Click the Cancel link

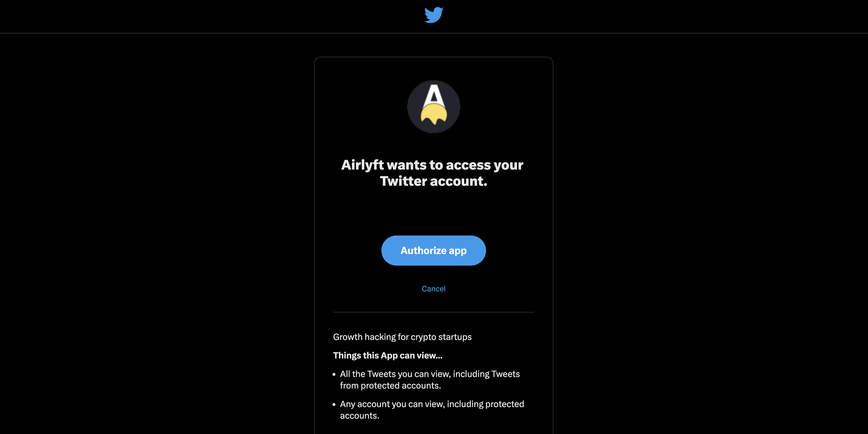(433, 288)
